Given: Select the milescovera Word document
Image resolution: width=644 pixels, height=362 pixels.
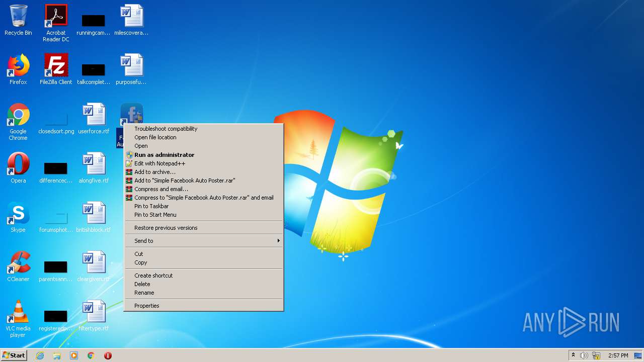Looking at the screenshot, I should click(131, 20).
